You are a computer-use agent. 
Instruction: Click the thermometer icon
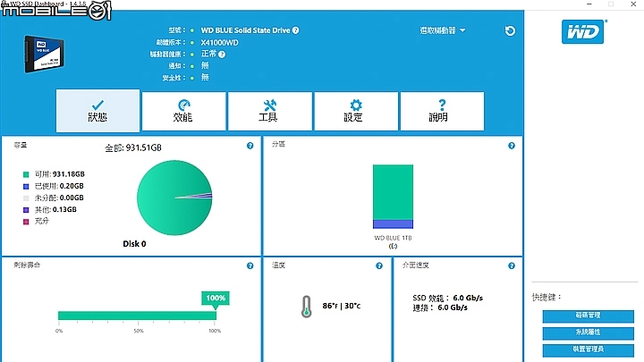tap(307, 307)
